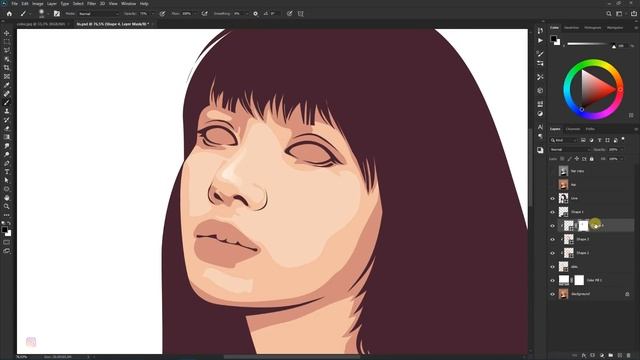Image resolution: width=640 pixels, height=360 pixels.
Task: Open the Help menu
Action: 144,4
